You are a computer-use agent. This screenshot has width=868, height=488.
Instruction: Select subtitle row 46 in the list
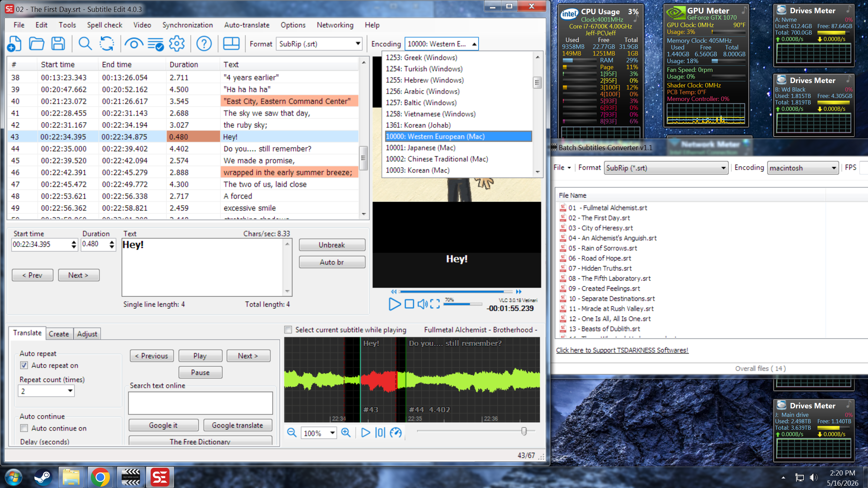pos(183,172)
